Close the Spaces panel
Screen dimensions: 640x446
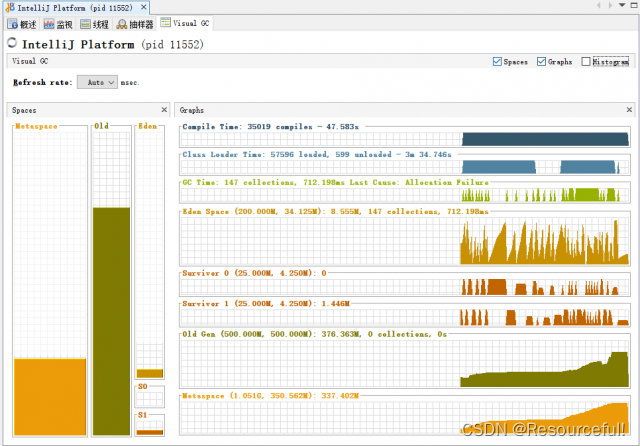click(x=164, y=110)
